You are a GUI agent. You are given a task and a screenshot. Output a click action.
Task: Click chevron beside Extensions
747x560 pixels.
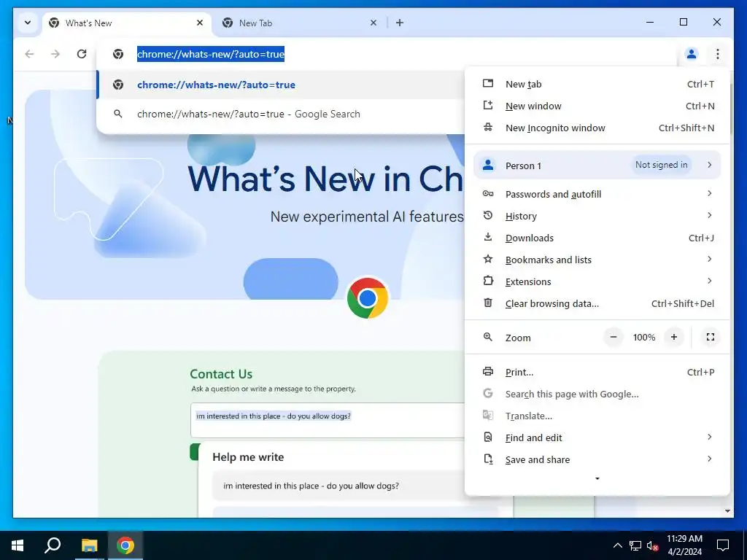(709, 281)
